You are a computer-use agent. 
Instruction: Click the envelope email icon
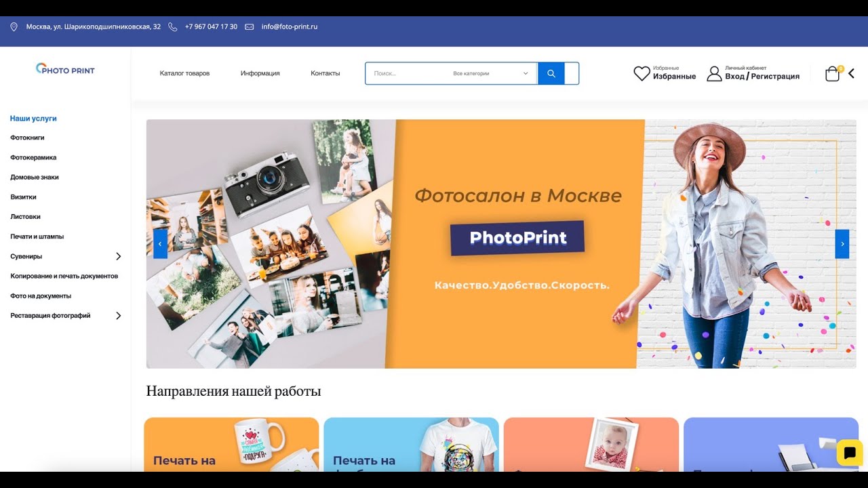coord(249,27)
